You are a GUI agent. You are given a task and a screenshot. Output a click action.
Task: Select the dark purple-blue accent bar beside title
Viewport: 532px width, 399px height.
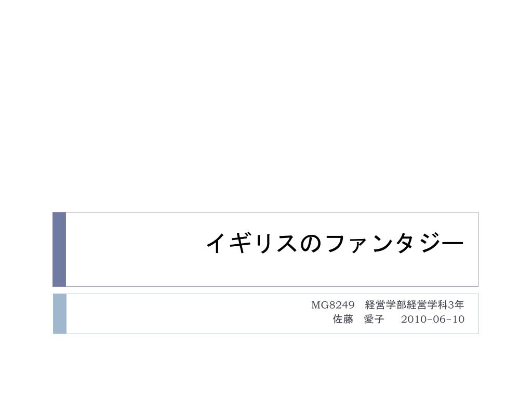(59, 249)
